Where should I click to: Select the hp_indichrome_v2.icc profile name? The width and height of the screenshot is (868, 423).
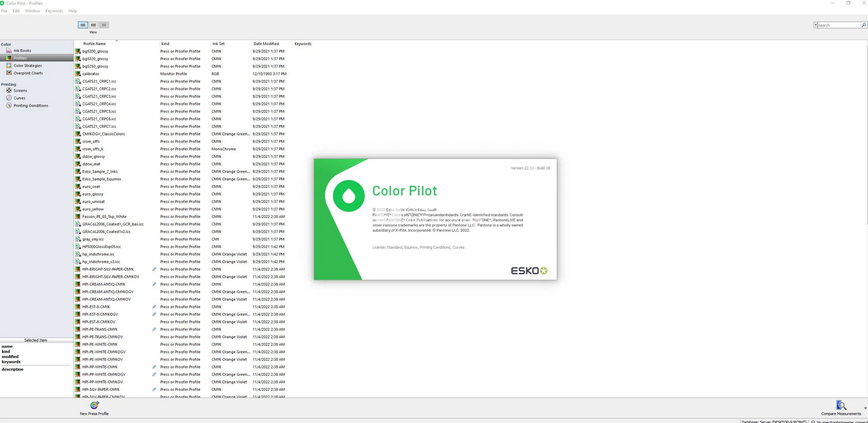click(102, 262)
